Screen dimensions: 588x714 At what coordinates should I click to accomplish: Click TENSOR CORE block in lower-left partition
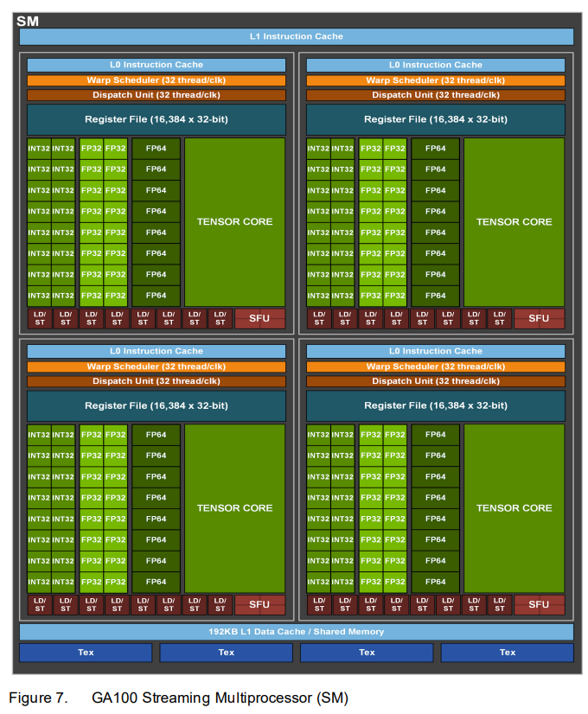pos(234,508)
